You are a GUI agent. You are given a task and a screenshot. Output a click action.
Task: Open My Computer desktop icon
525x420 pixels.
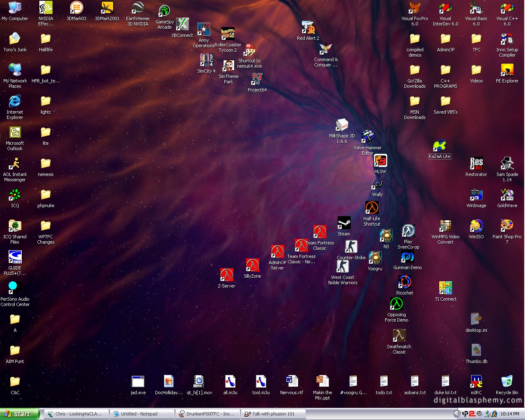[x=15, y=11]
